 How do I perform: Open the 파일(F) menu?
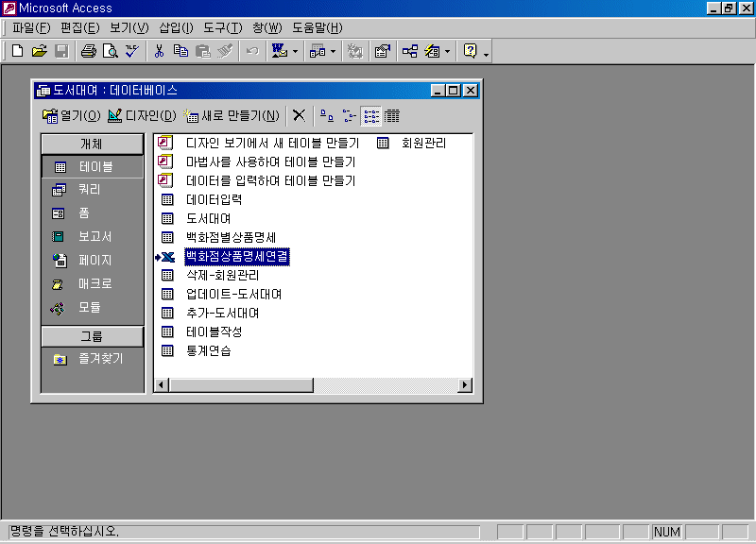(31, 27)
